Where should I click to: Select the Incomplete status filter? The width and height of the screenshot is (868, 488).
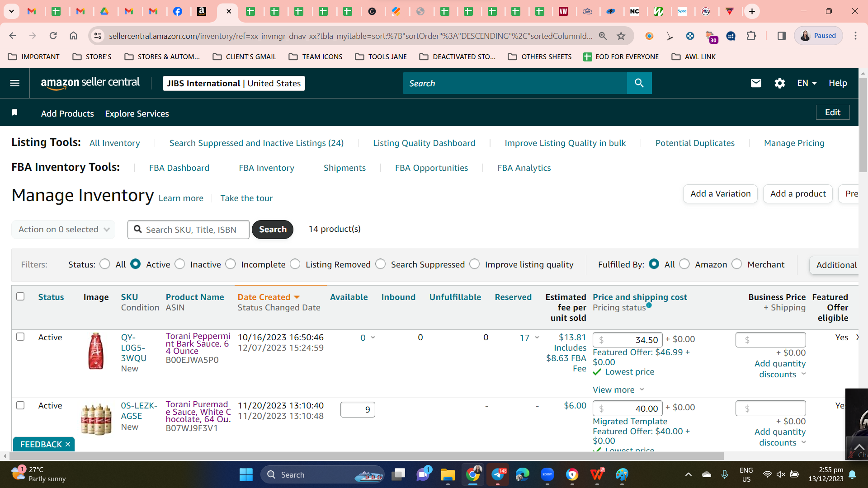(x=231, y=264)
